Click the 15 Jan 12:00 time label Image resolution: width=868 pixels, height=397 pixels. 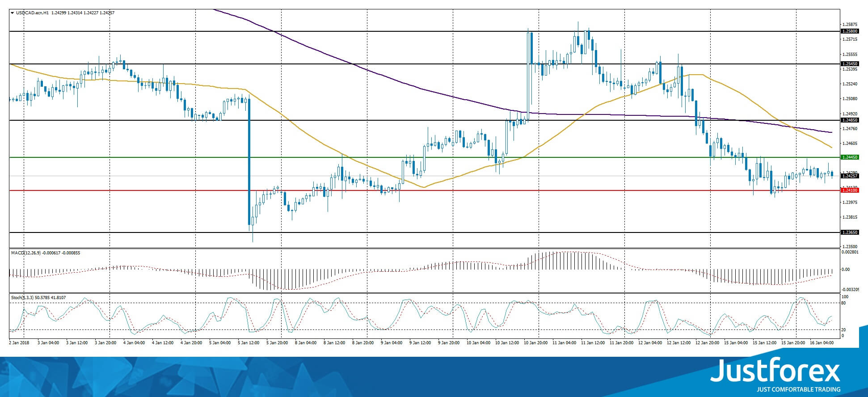(x=764, y=343)
